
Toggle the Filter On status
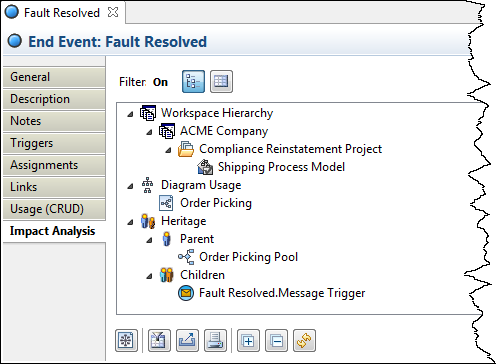(160, 82)
